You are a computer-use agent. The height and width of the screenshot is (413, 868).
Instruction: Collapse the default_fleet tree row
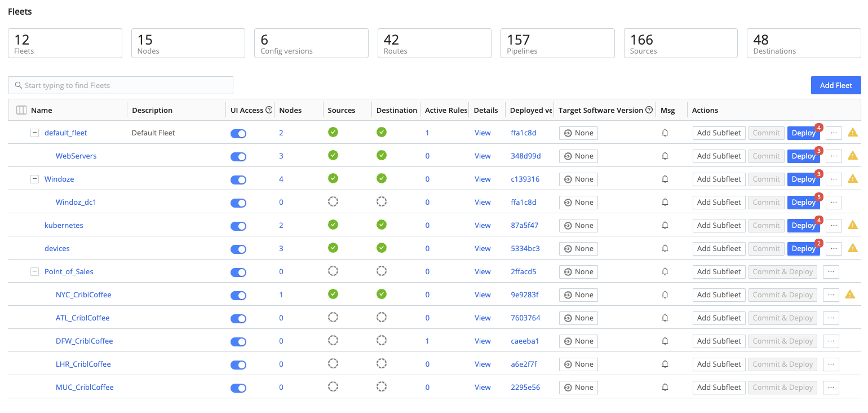[34, 133]
